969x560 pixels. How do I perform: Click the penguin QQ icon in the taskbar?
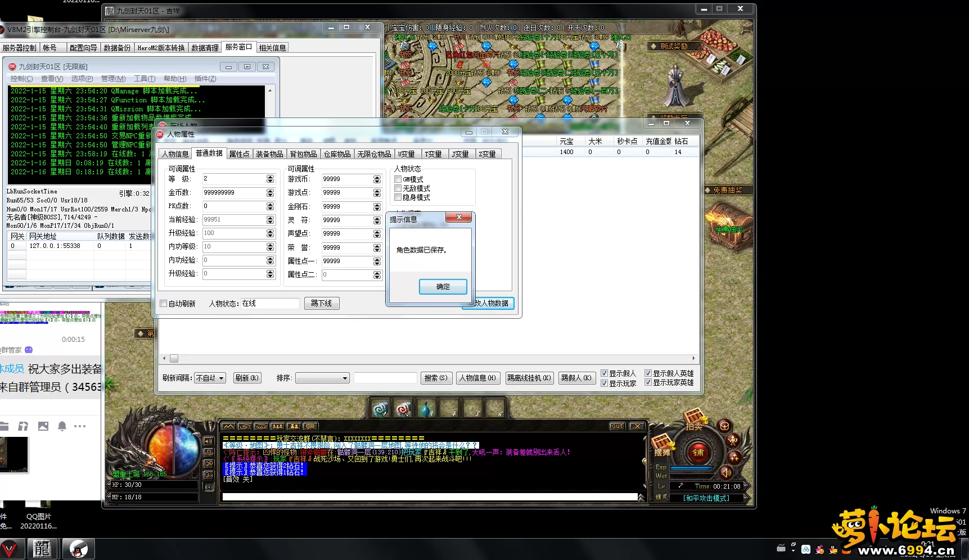click(78, 548)
